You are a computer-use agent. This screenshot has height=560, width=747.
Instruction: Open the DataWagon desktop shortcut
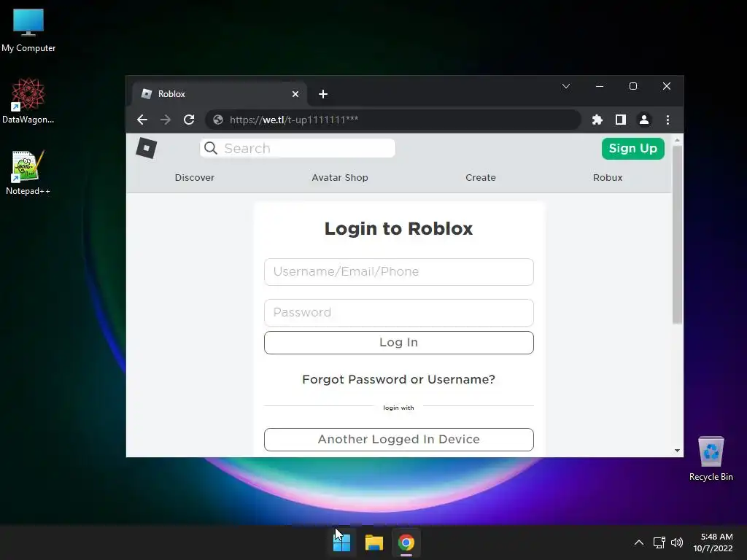click(x=28, y=101)
